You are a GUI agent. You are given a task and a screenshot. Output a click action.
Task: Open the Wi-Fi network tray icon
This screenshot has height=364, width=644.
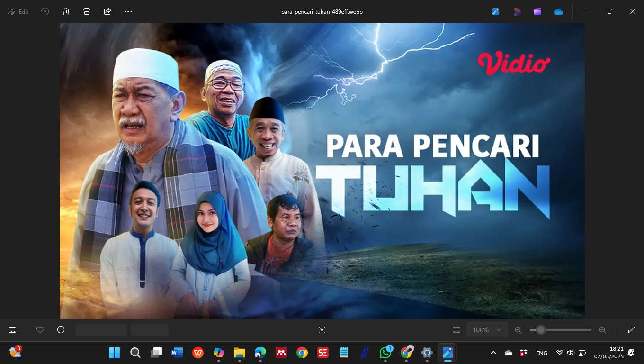[559, 353]
